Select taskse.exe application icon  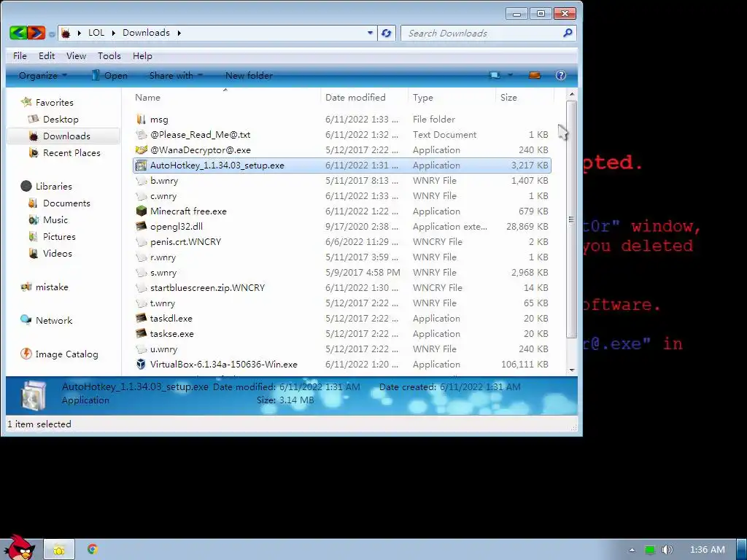[x=141, y=333]
